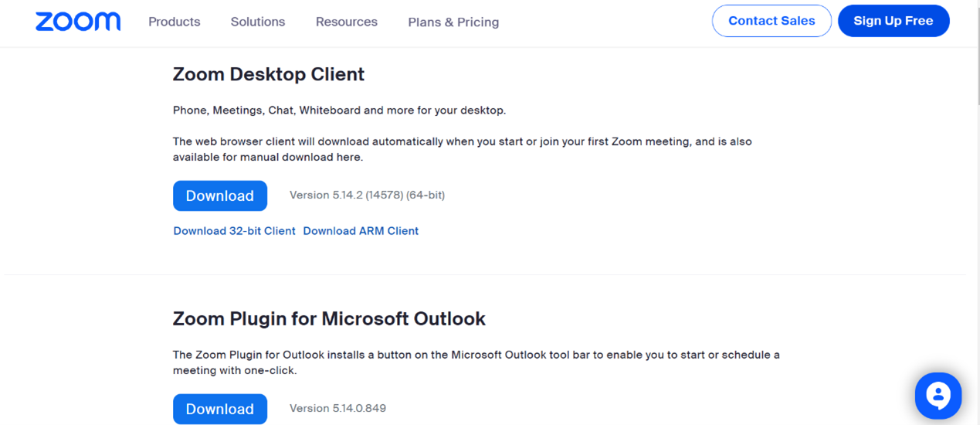Click the Outlook plugin description paragraph

pos(476,362)
